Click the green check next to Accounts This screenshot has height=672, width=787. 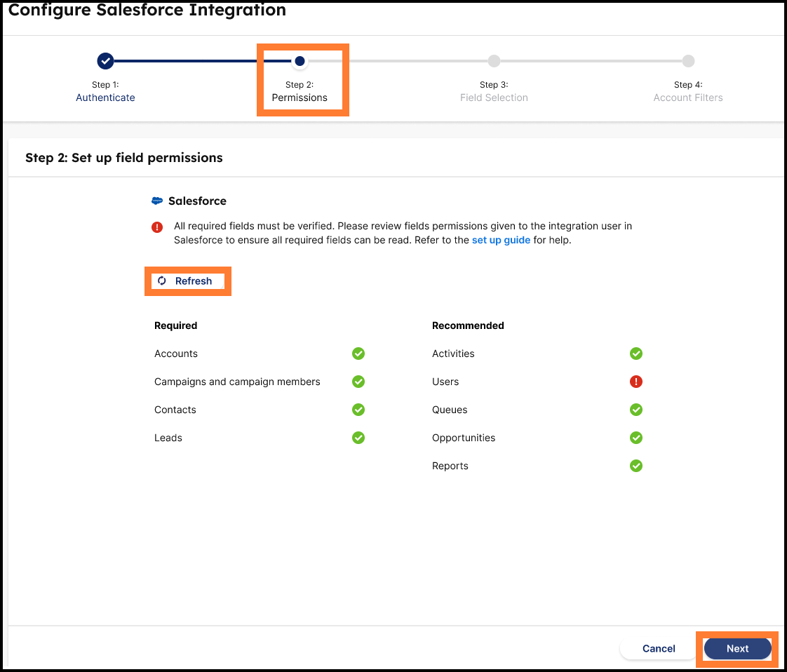click(358, 354)
